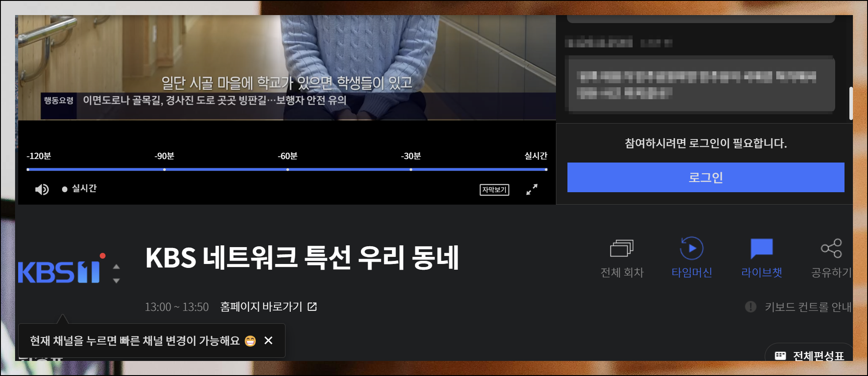Toggle the 라이브챗 live chat icon
This screenshot has width=868, height=376.
(x=762, y=248)
